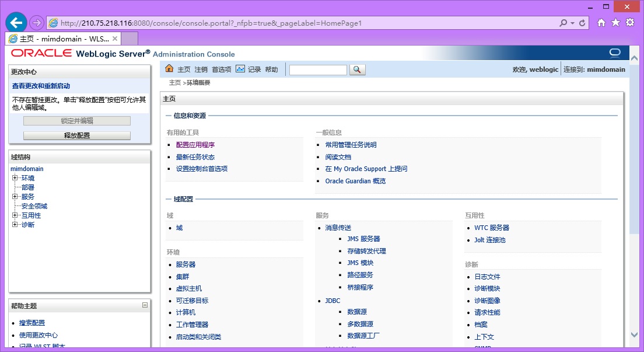The image size is (644, 352).
Task: Open 阅读文档 link
Action: click(338, 157)
